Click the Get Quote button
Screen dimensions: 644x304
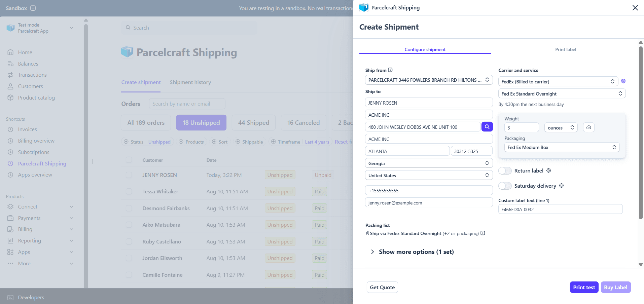coord(382,287)
